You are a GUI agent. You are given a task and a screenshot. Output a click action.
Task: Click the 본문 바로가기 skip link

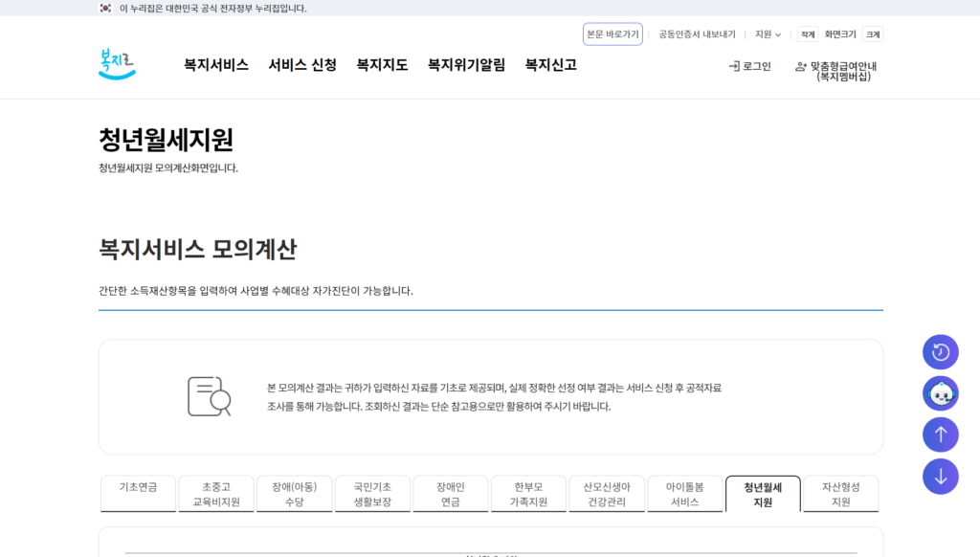tap(612, 33)
